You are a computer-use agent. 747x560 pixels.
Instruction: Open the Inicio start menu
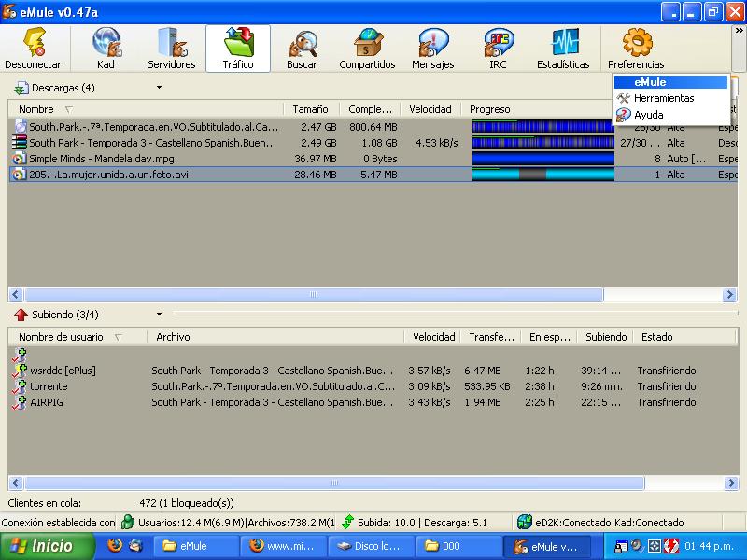[47, 546]
